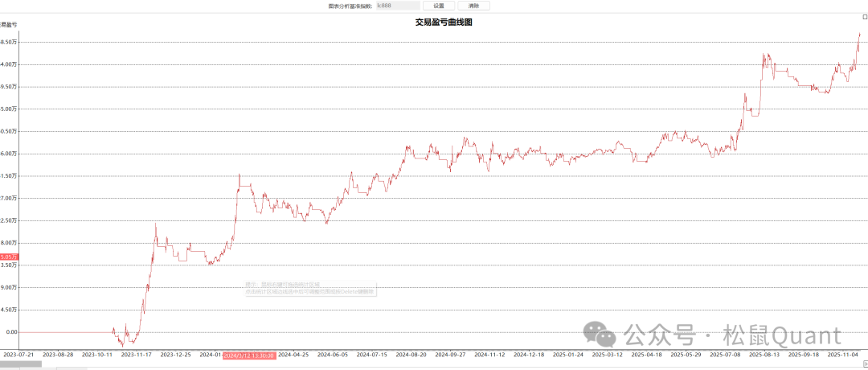Select the 2025-01-24 date on the x-axis

coord(569,354)
